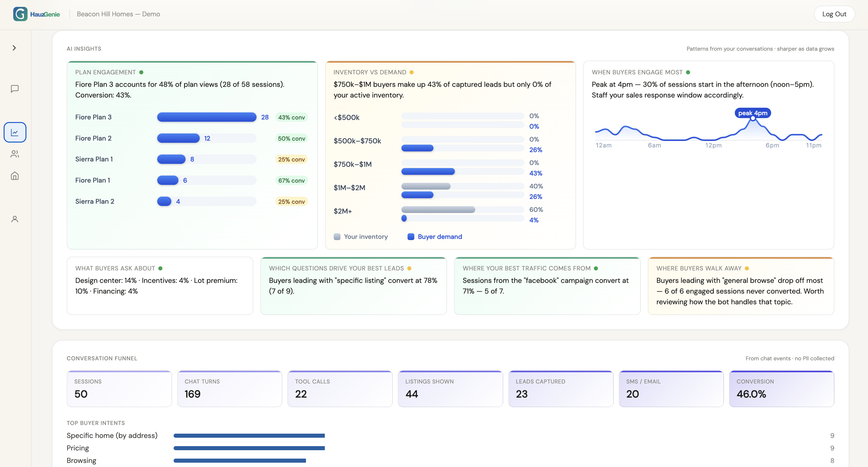Click the SMS / Email 20 funnel tile
The width and height of the screenshot is (868, 467).
(x=671, y=389)
